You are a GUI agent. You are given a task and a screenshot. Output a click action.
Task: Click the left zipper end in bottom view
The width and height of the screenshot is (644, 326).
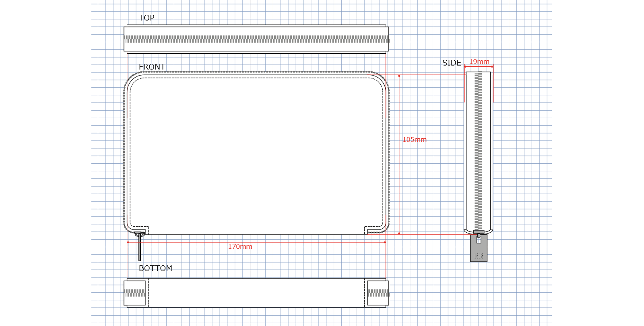pos(135,293)
